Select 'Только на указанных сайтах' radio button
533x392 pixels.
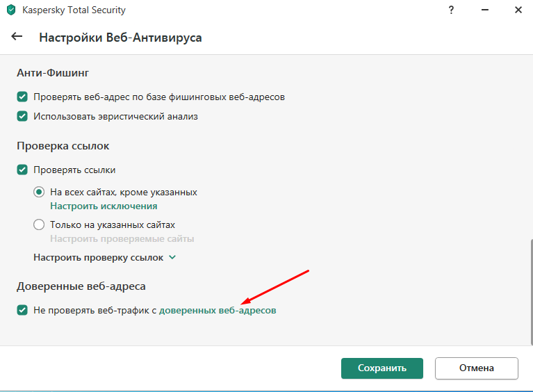39,224
